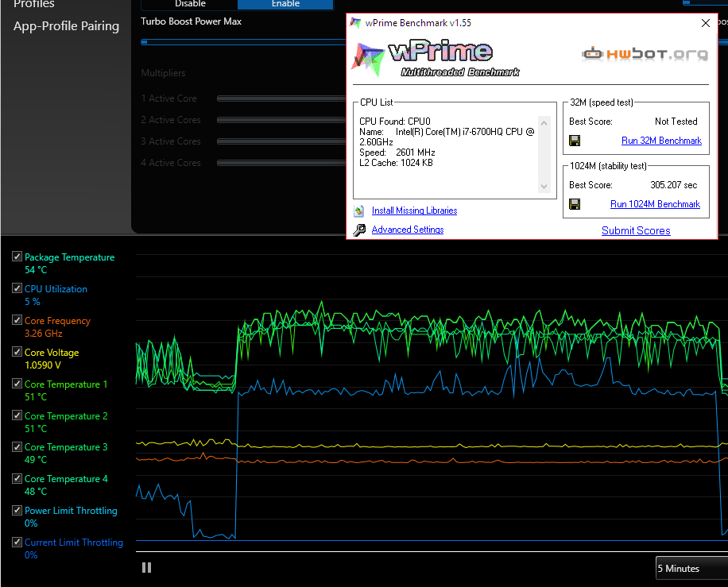Click the Install Missing Libraries icon
This screenshot has width=728, height=587.
(x=359, y=211)
